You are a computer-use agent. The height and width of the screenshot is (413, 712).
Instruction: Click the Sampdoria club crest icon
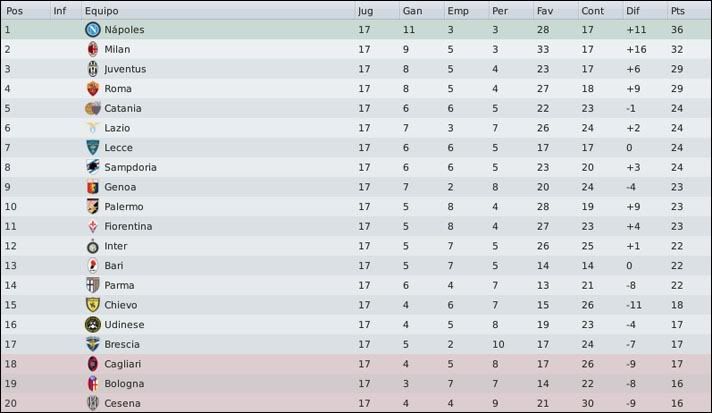point(93,167)
